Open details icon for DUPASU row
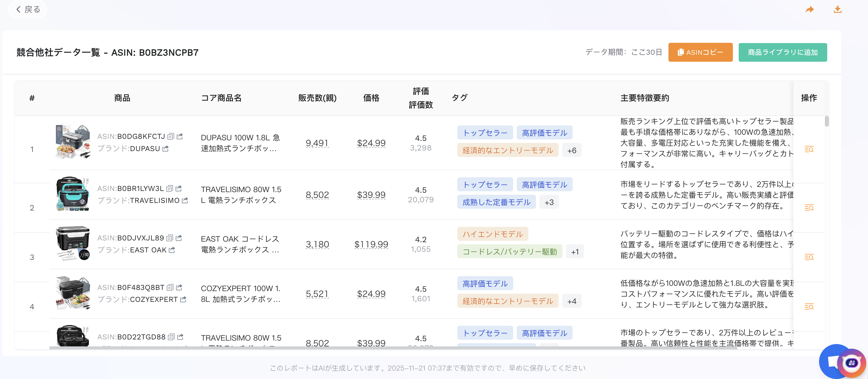The height and width of the screenshot is (379, 868). [809, 149]
